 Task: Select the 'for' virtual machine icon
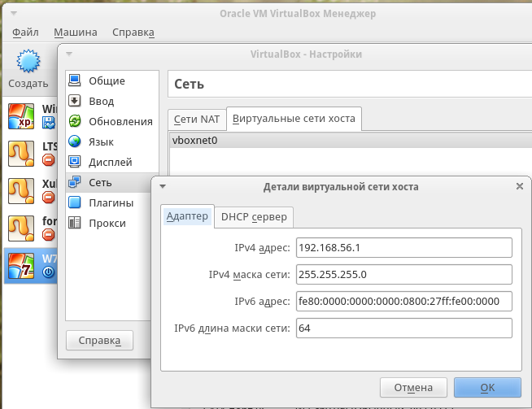pos(21,228)
